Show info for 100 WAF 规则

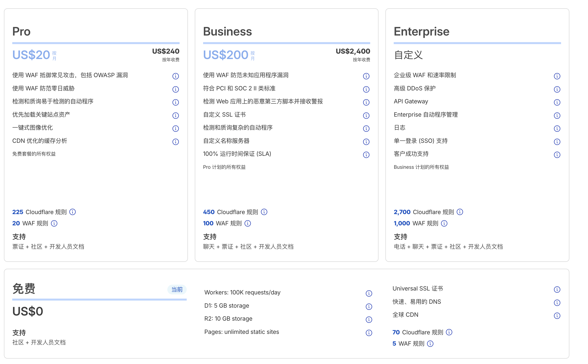click(x=248, y=223)
